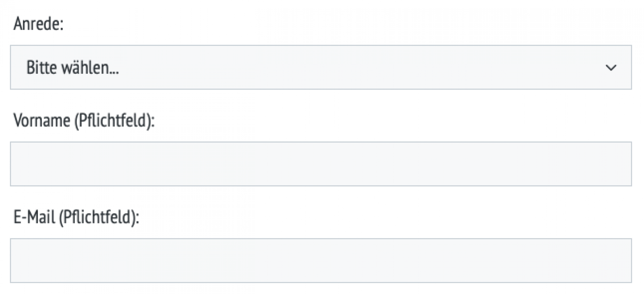
Task: Open the Anrede salutation dropdown
Action: 321,67
